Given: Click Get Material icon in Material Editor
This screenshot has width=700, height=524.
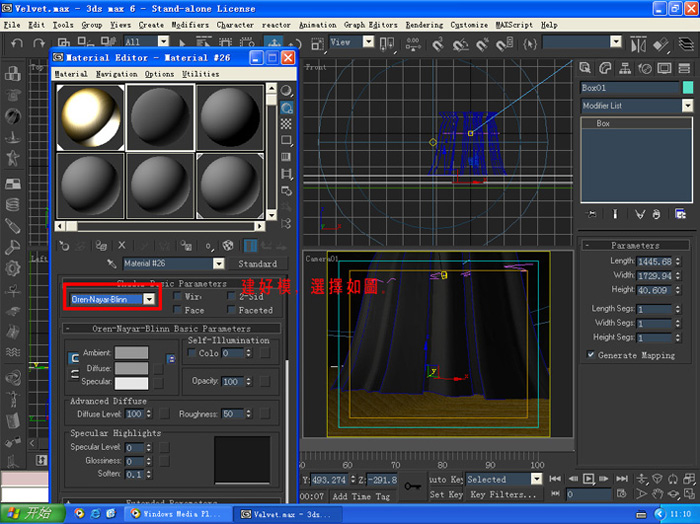Looking at the screenshot, I should pyautogui.click(x=64, y=245).
